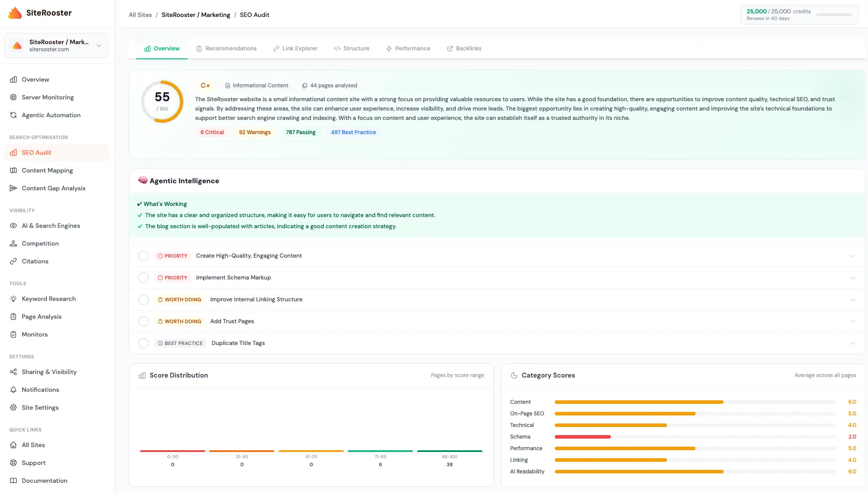The width and height of the screenshot is (868, 493).
Task: Click the C+ grade badge
Action: [x=205, y=86]
